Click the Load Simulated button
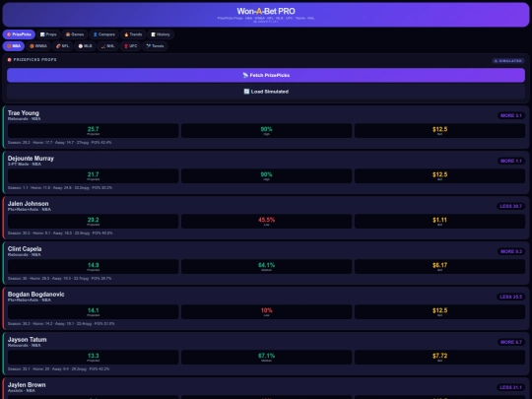 point(266,92)
